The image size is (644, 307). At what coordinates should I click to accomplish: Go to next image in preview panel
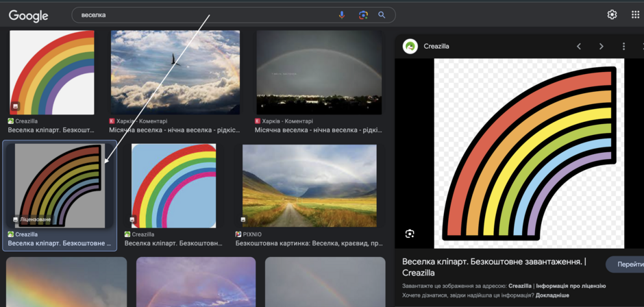[602, 47]
